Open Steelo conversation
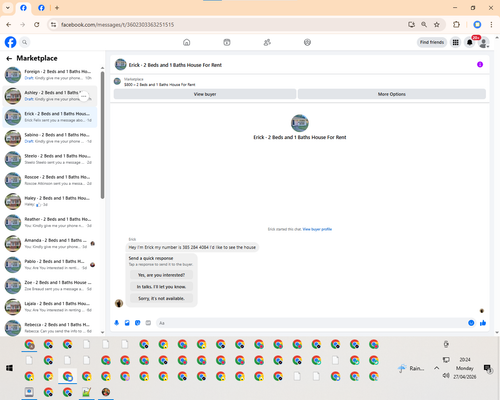Image resolution: width=500 pixels, height=400 pixels. click(50, 159)
